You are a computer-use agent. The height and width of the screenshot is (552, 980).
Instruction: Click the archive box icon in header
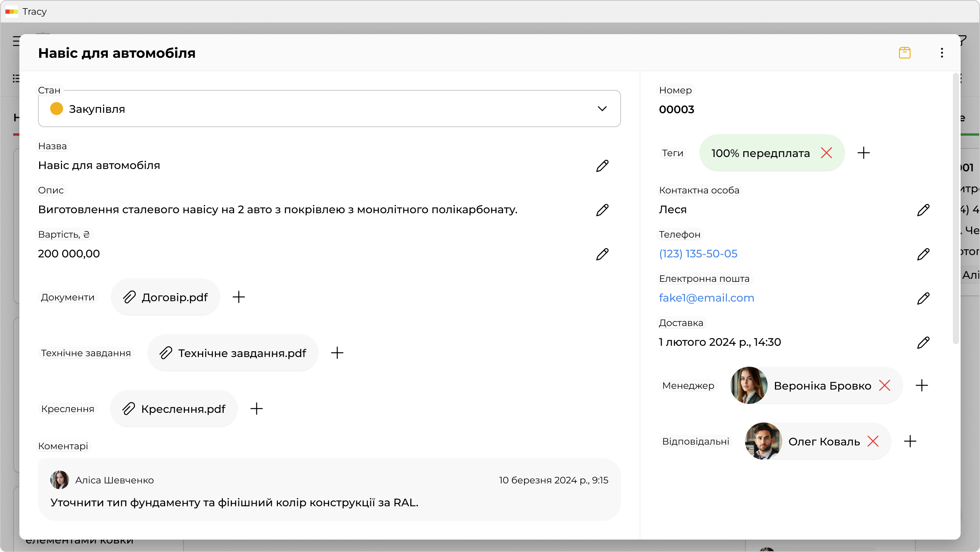click(904, 53)
